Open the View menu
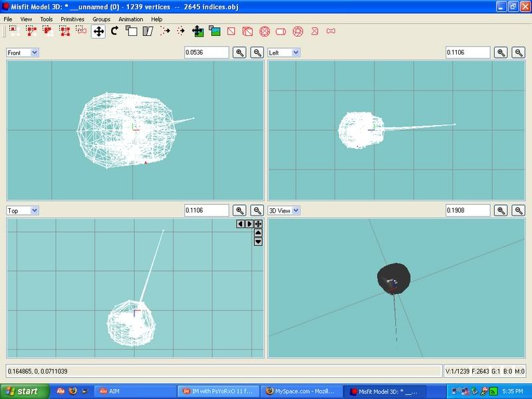The width and height of the screenshot is (532, 399). tap(26, 19)
